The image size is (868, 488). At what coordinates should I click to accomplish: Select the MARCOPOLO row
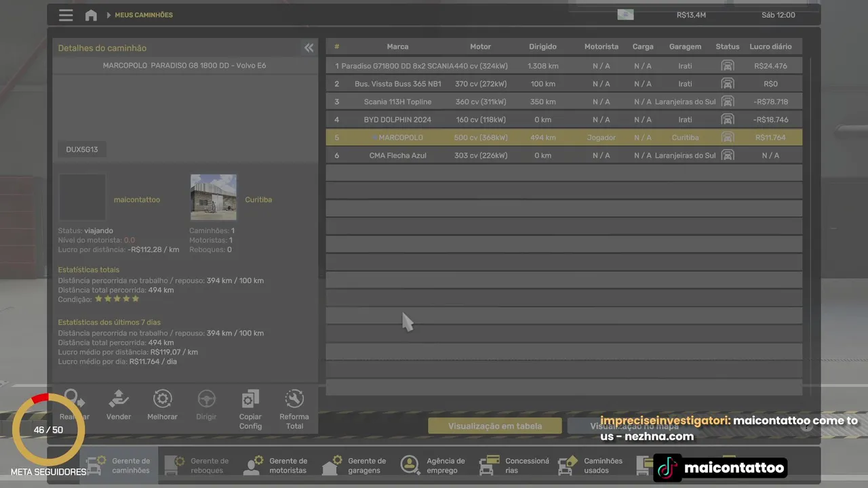click(x=564, y=138)
